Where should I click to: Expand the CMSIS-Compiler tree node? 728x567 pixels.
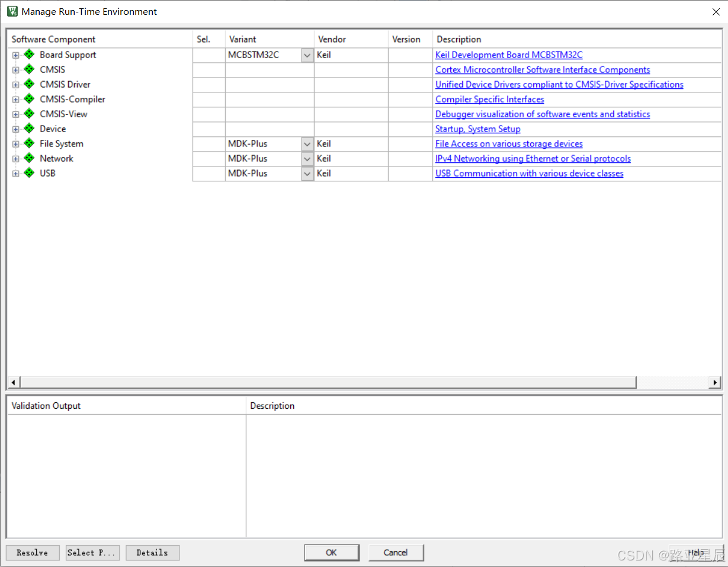(16, 100)
